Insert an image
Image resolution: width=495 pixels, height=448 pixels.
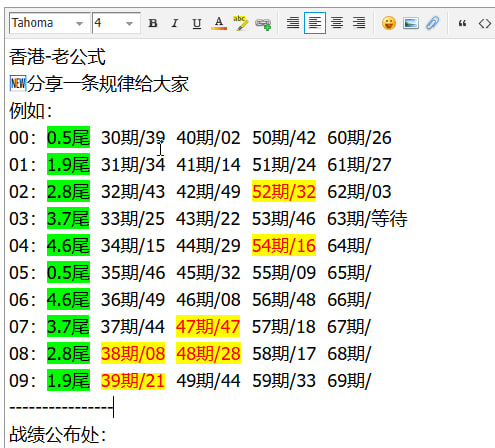coord(411,23)
